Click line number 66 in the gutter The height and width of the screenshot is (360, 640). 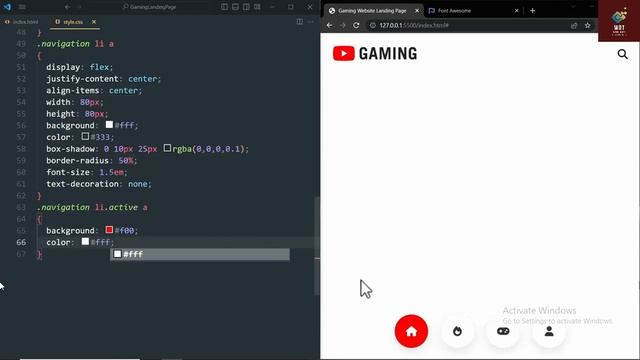[21, 242]
